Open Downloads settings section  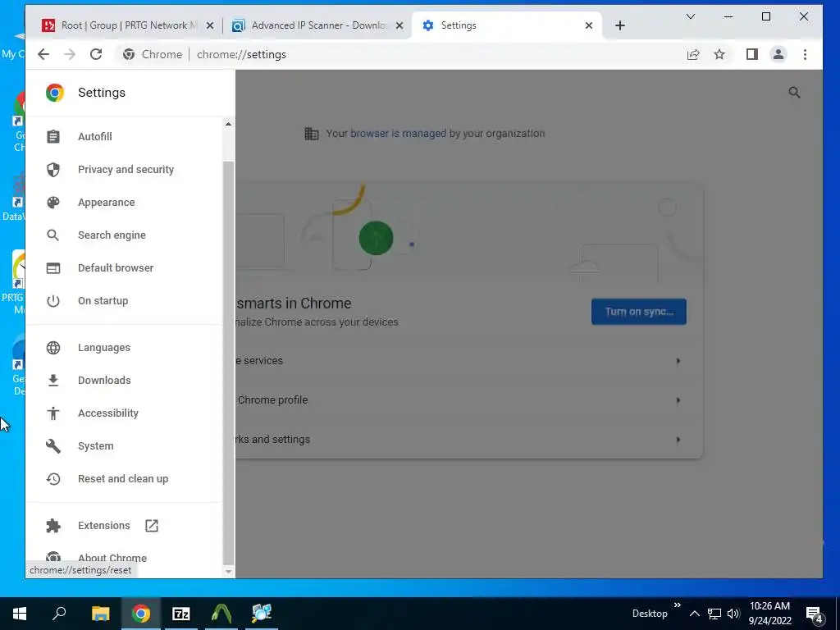(x=104, y=381)
